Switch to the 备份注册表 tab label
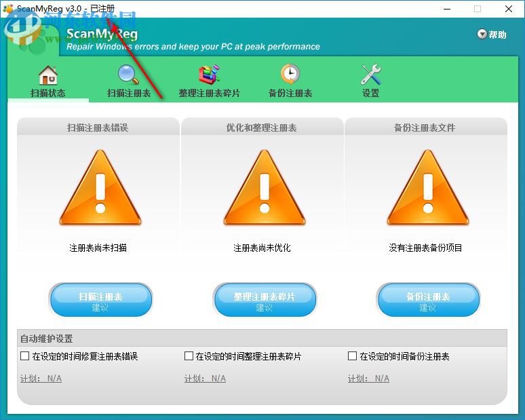The image size is (525, 420). [290, 93]
